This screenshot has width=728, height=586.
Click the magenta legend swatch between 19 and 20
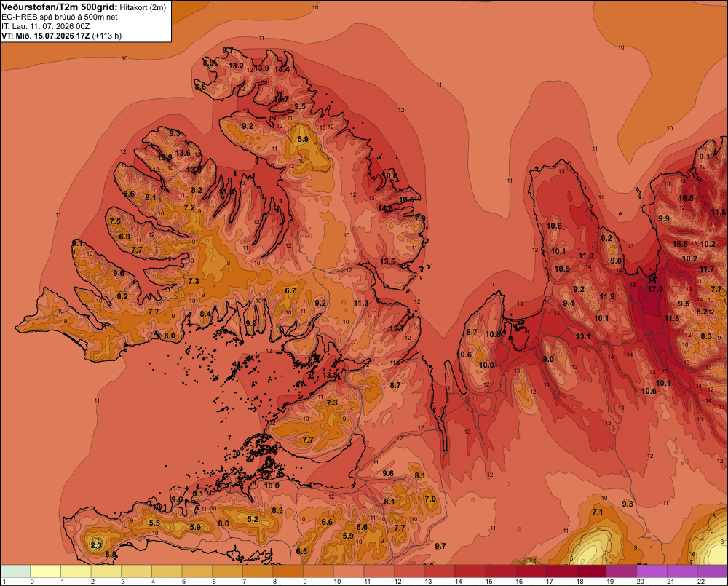[x=622, y=571]
